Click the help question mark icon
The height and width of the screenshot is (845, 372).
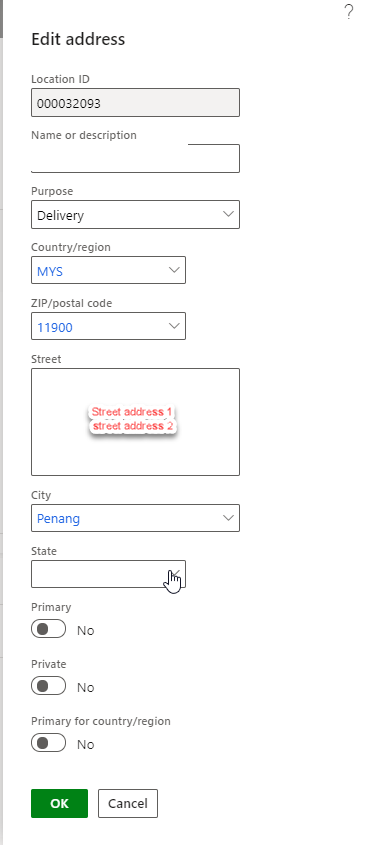coord(349,12)
